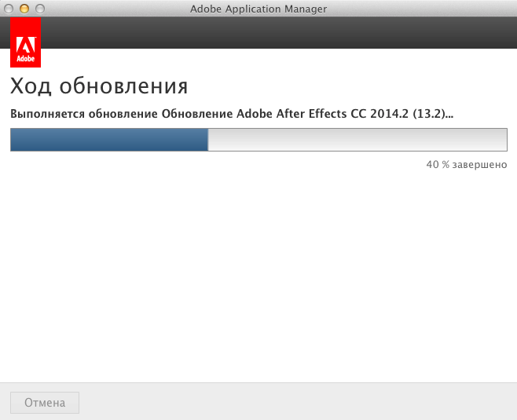Click the "Adobe Application Manager" window title
Viewport: 517px width, 420px height.
coord(258,9)
